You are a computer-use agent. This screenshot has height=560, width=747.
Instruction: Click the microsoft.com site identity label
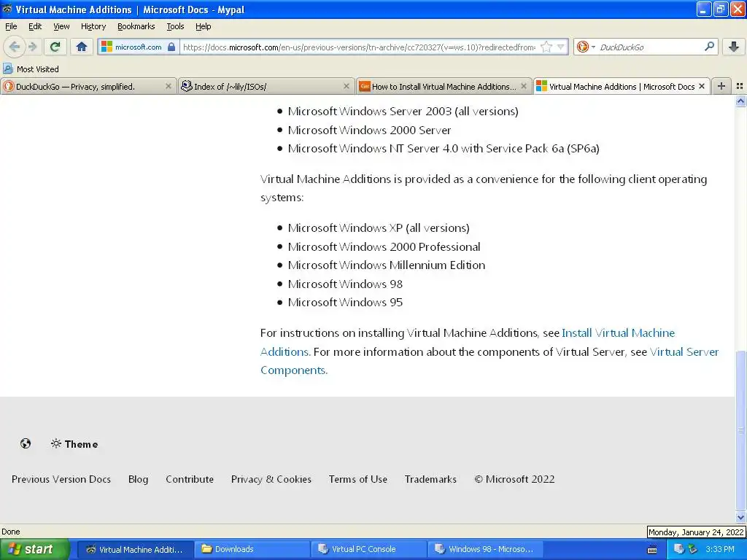138,47
